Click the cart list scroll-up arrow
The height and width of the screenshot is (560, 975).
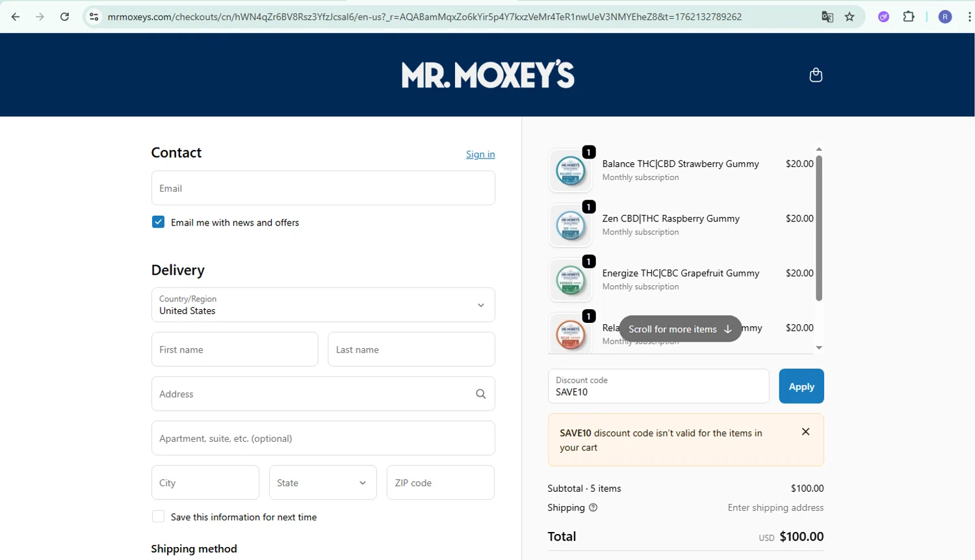tap(819, 149)
